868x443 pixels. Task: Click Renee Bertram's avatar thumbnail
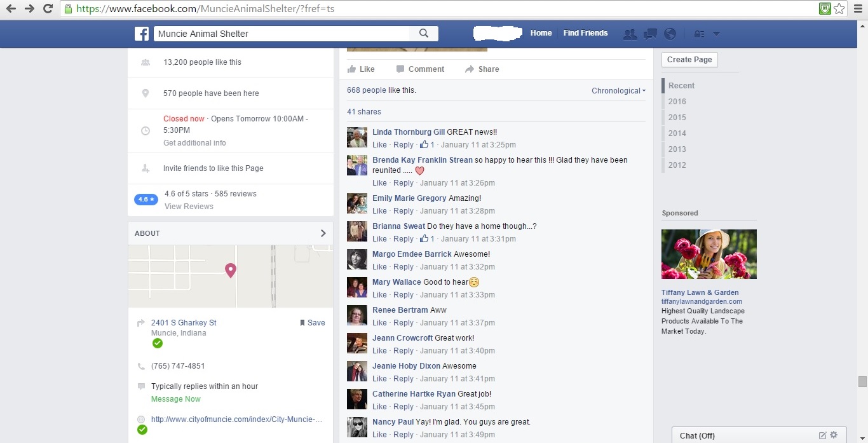click(357, 315)
